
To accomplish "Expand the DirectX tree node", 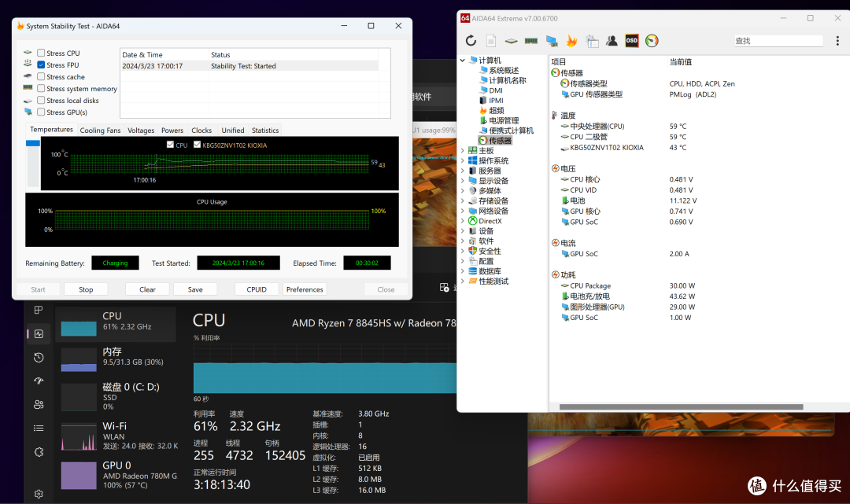I will (x=463, y=221).
